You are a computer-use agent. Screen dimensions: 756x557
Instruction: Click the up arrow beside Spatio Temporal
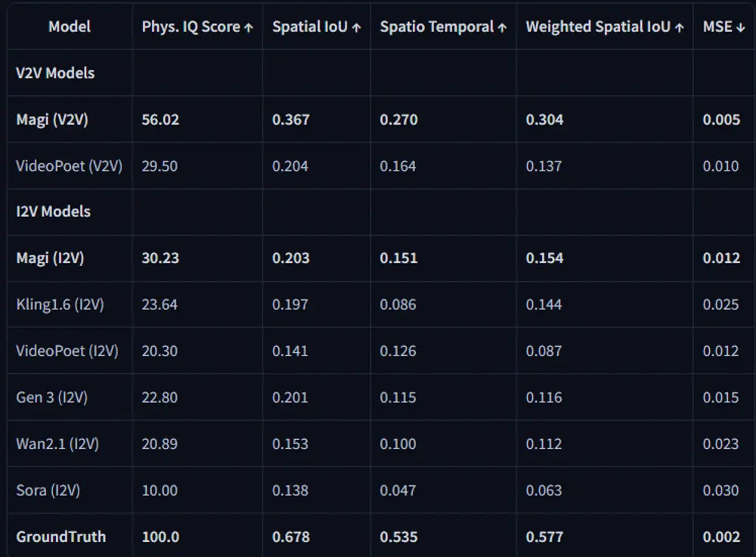tap(503, 28)
